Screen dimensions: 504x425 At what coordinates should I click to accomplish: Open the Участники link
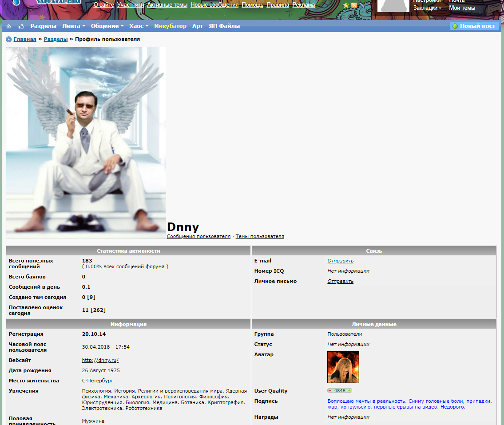(x=131, y=5)
